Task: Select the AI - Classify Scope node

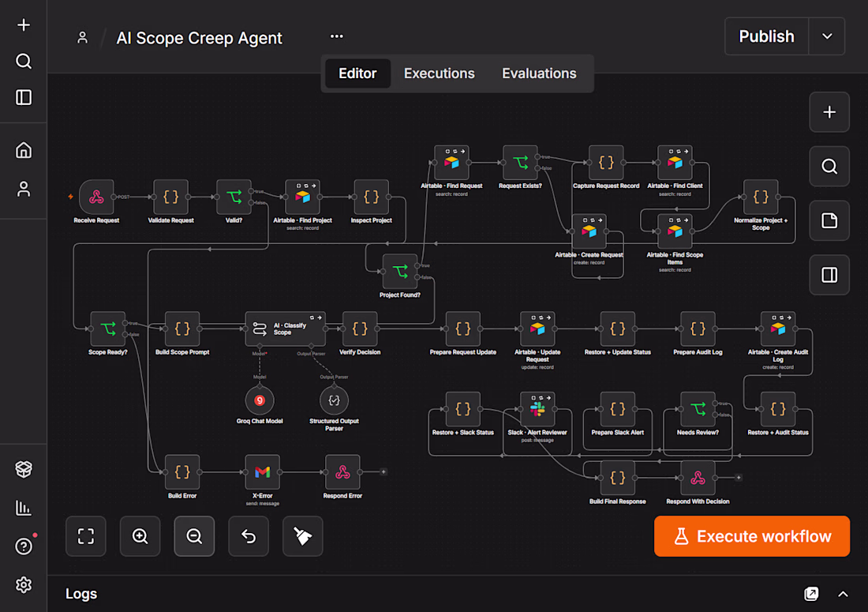Action: coord(285,329)
